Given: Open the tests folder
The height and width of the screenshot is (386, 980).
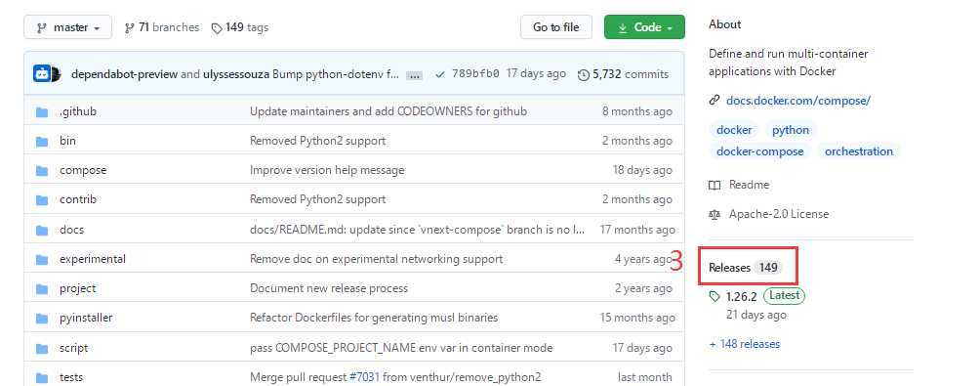Looking at the screenshot, I should [71, 377].
